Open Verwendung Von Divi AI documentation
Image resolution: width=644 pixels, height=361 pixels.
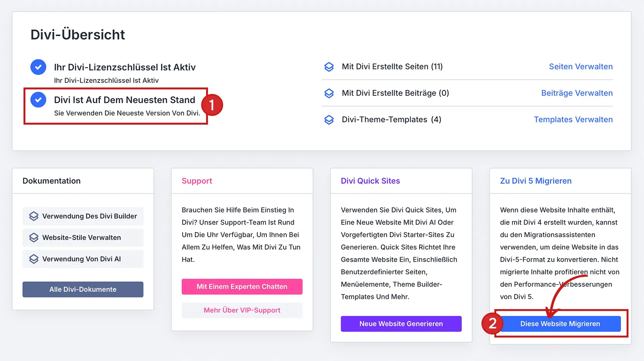coord(81,259)
